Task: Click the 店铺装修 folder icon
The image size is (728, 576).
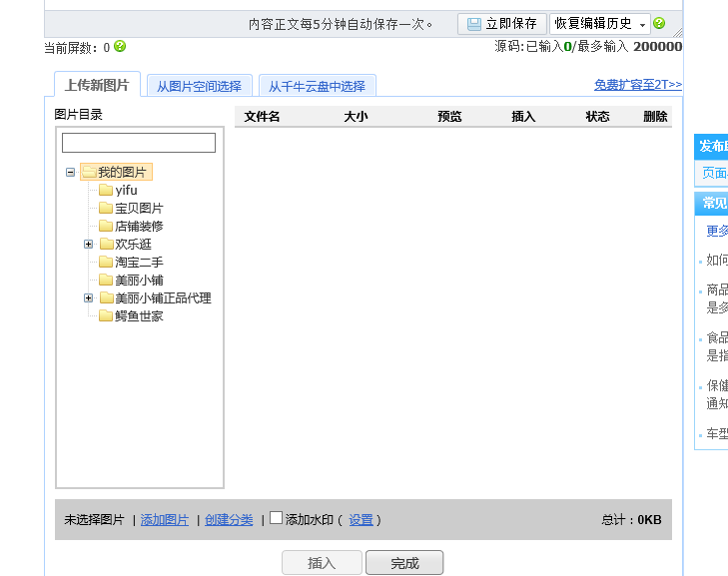Action: tap(106, 226)
